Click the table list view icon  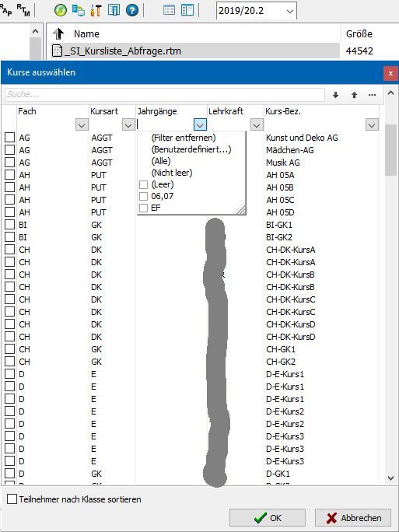(x=169, y=10)
